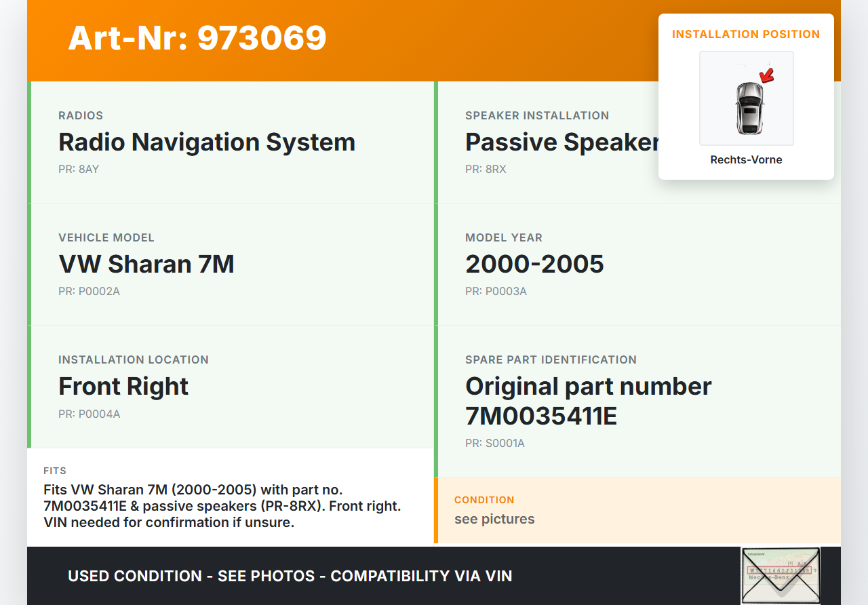Click the Art-Nr: 973069 heading
This screenshot has height=605, width=868.
coord(197,38)
